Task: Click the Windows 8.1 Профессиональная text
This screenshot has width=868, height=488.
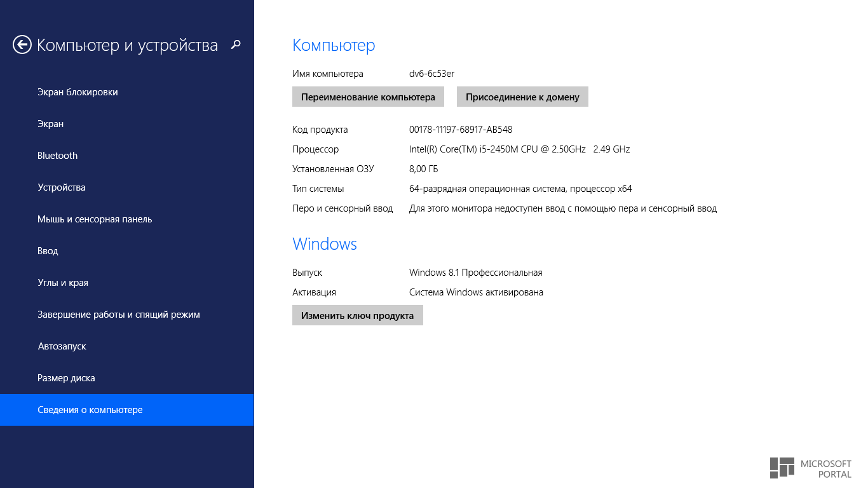Action: point(476,273)
